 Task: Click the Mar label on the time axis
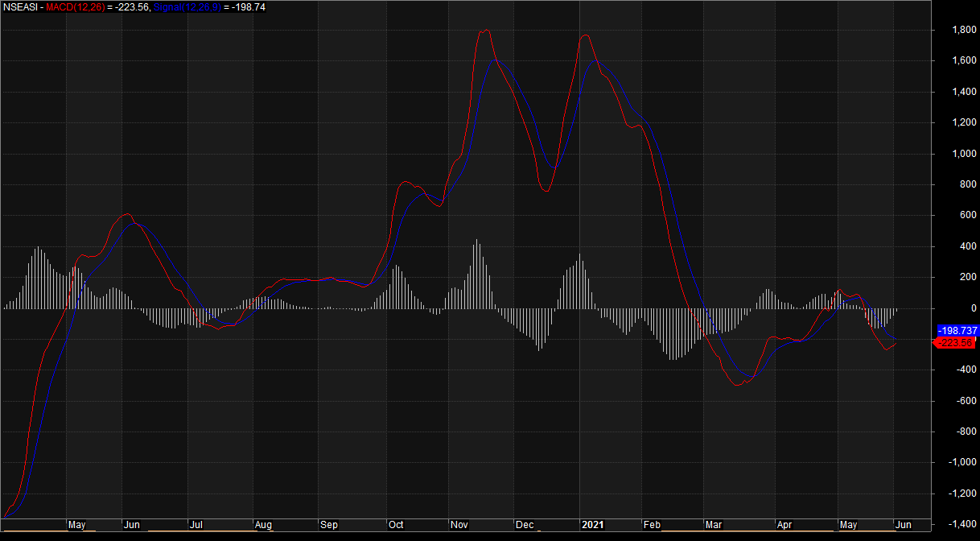click(714, 525)
